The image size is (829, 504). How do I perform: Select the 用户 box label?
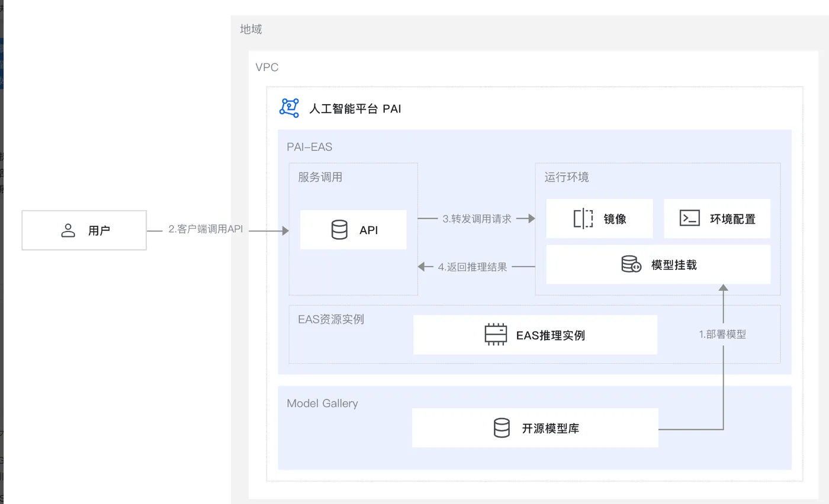coord(99,230)
